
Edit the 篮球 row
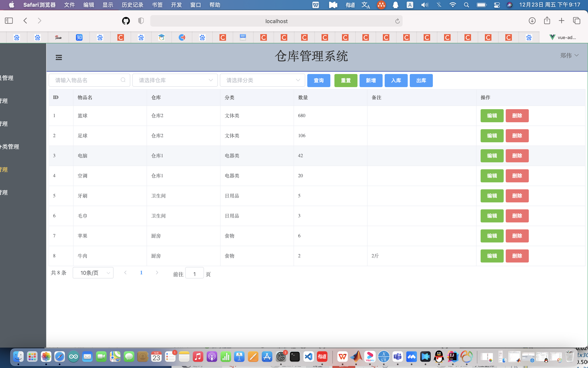492,116
